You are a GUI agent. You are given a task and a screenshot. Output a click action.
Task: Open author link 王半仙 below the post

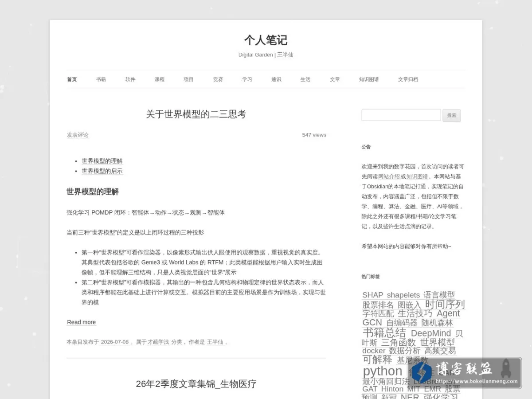pyautogui.click(x=215, y=342)
